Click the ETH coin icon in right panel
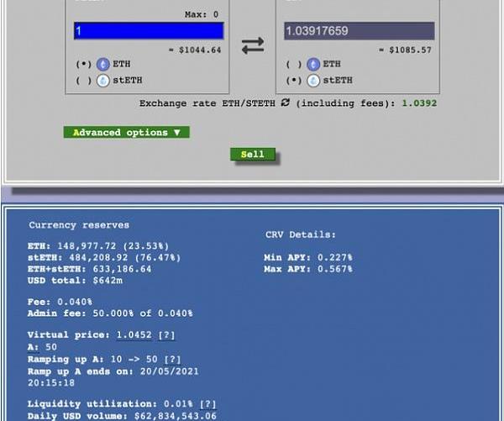504x421 pixels. [x=313, y=64]
